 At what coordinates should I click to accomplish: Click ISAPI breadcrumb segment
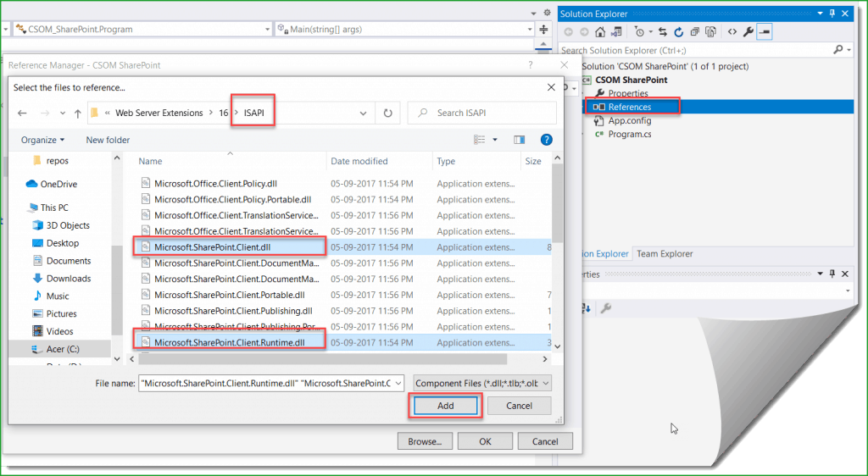(254, 113)
